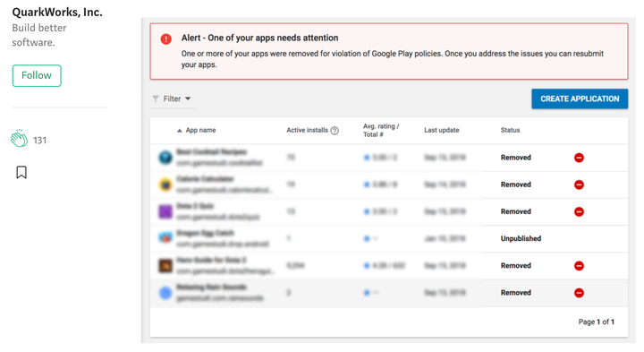Click the Last update column header
The height and width of the screenshot is (352, 644).
tap(442, 130)
